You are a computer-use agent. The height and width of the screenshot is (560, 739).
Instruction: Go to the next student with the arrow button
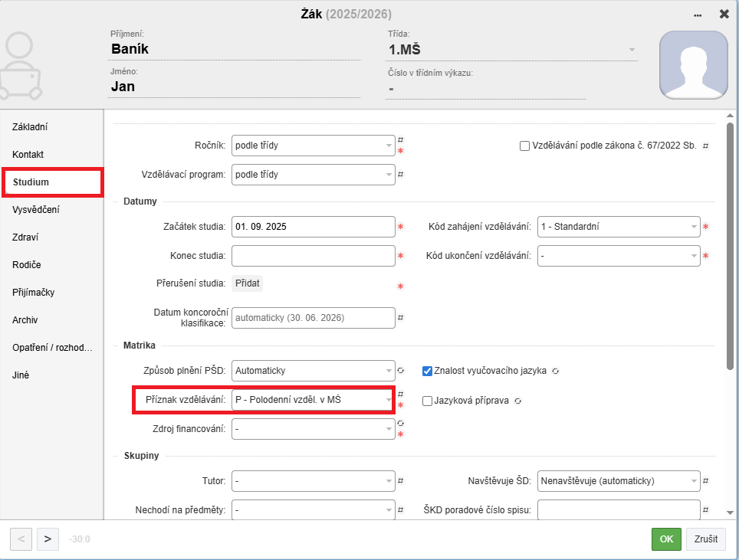coord(48,539)
